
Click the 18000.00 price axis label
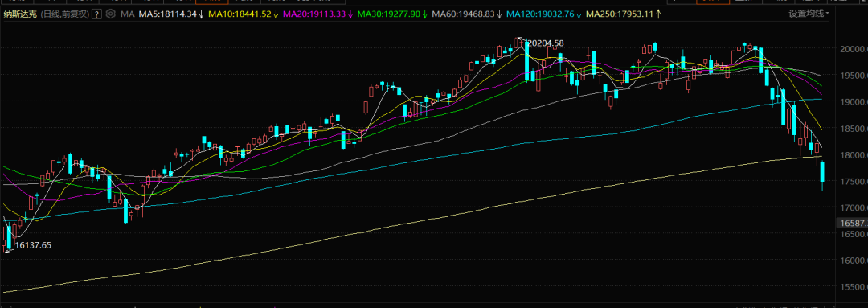[x=854, y=155]
